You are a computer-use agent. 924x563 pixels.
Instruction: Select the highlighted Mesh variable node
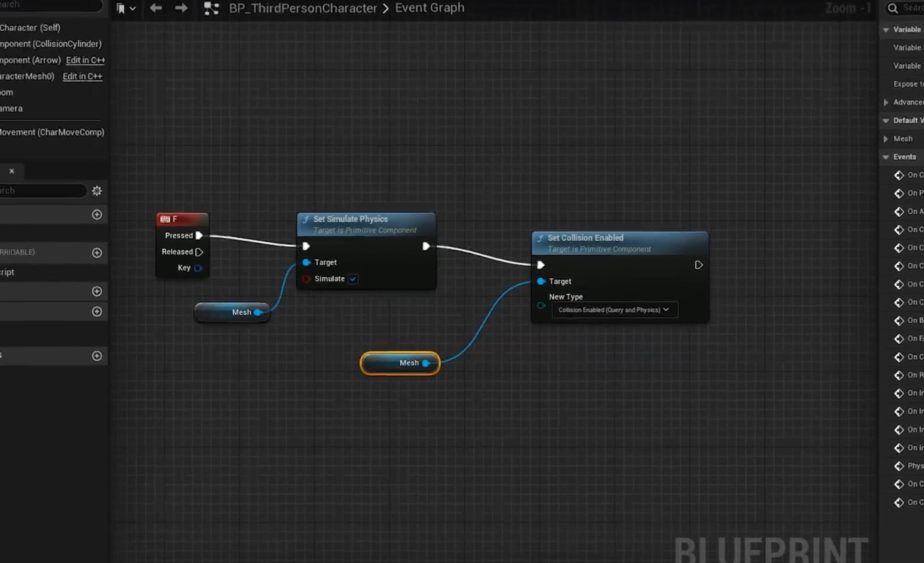(400, 363)
